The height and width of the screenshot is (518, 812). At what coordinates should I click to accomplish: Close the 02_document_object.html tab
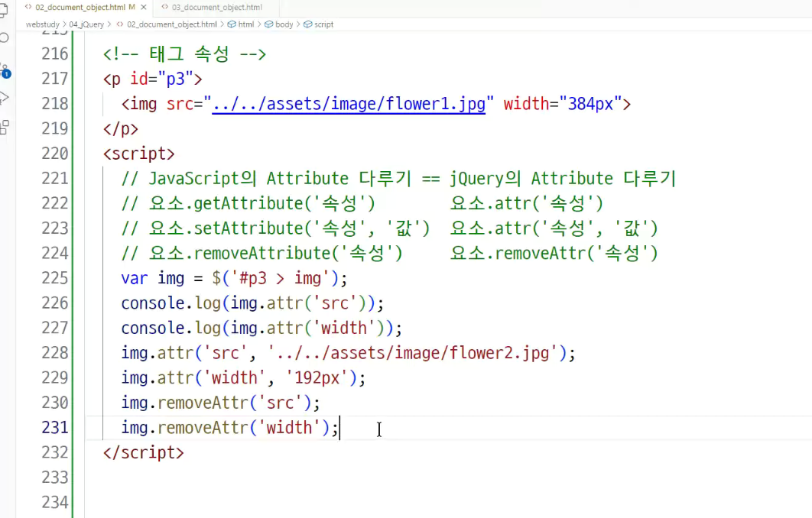click(144, 7)
